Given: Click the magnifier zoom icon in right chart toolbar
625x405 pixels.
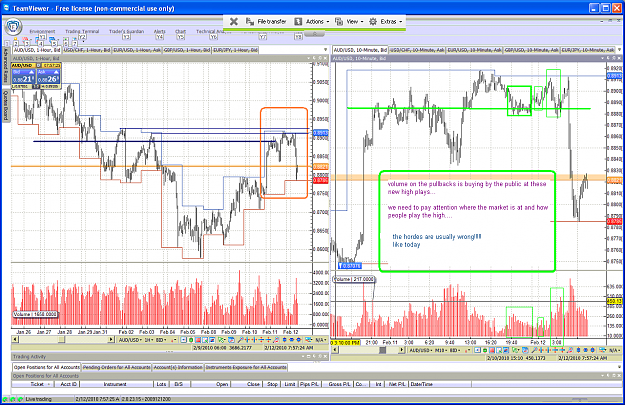Looking at the screenshot, I should click(534, 350).
